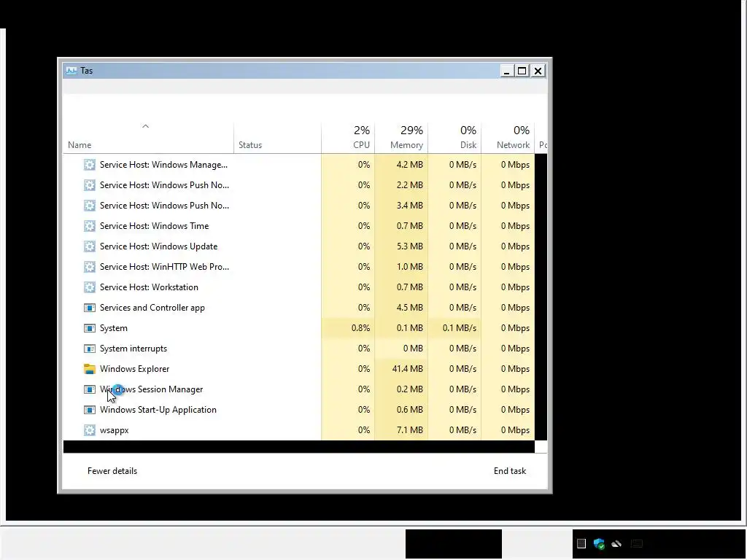Viewport: 747px width, 560px height.
Task: Click the 1.0 MB memory value of WinHTTP row
Action: pyautogui.click(x=410, y=267)
